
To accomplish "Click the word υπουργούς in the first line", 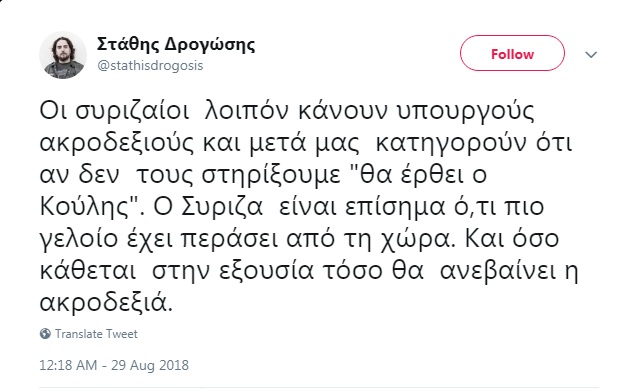I will pyautogui.click(x=466, y=111).
